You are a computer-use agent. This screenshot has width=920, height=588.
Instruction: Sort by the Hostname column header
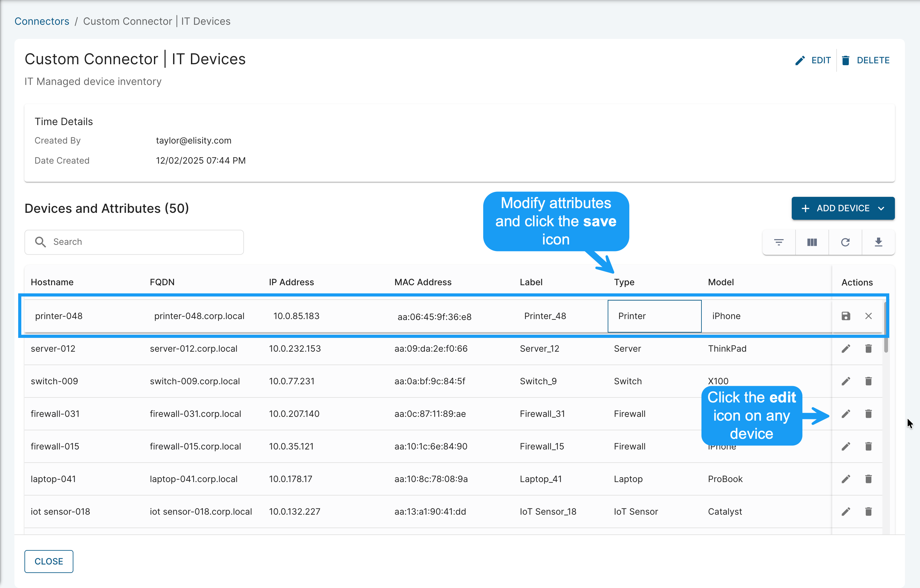tap(52, 282)
